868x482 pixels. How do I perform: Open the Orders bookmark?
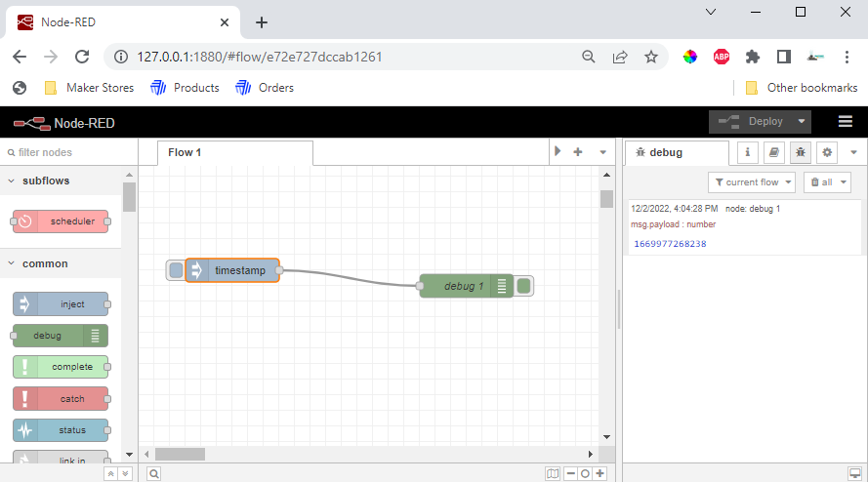pos(265,88)
